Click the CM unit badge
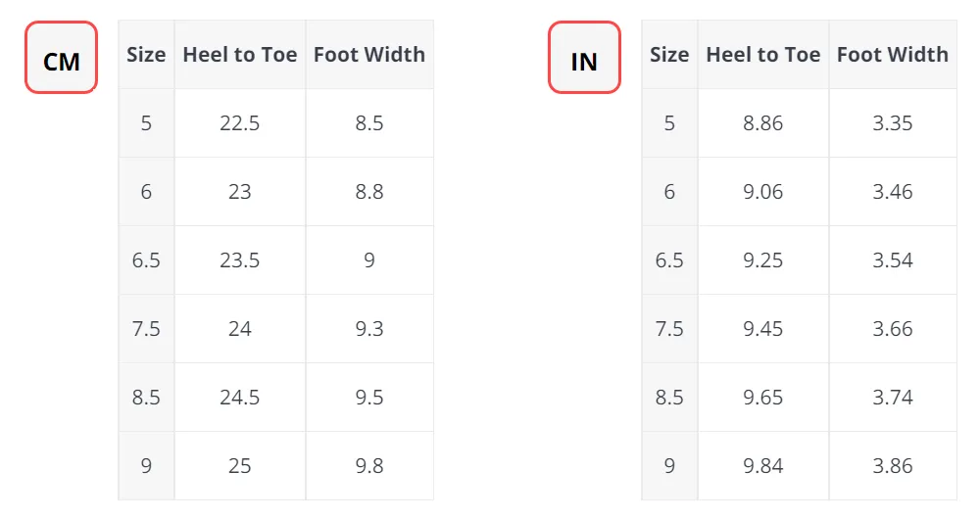 coord(61,58)
